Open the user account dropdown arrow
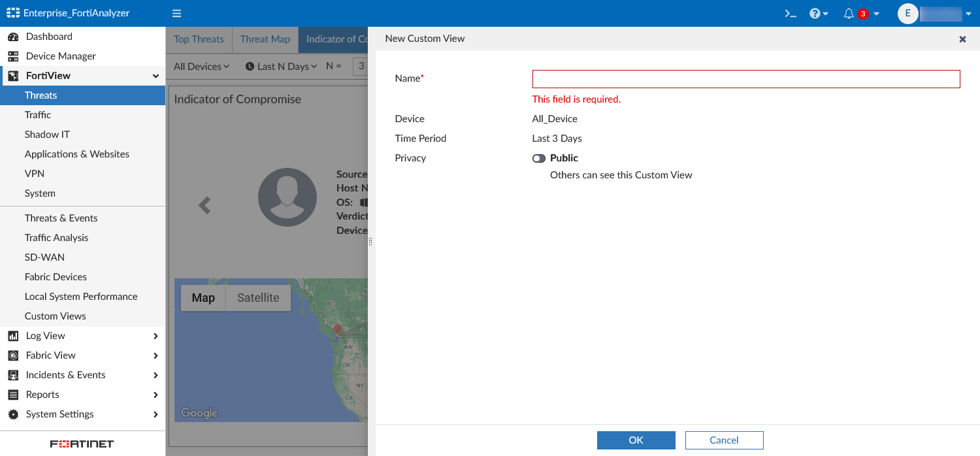This screenshot has height=456, width=980. tap(968, 14)
